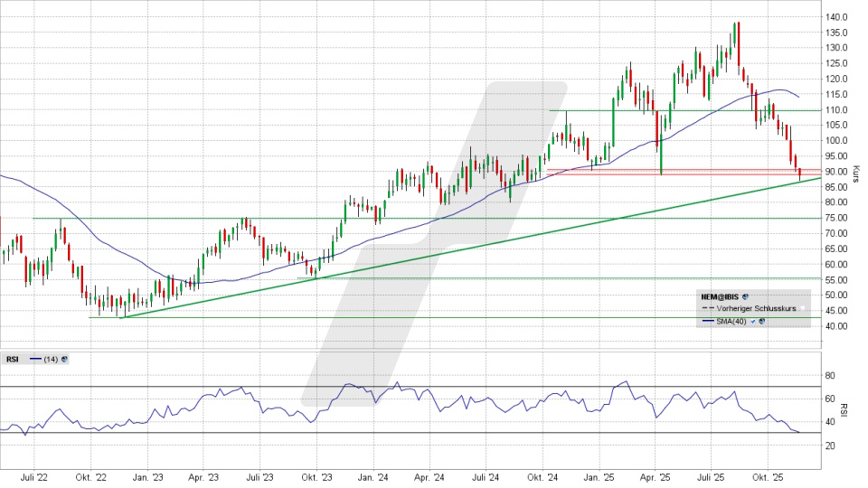Select the RSI label in indicator legend

(13, 359)
